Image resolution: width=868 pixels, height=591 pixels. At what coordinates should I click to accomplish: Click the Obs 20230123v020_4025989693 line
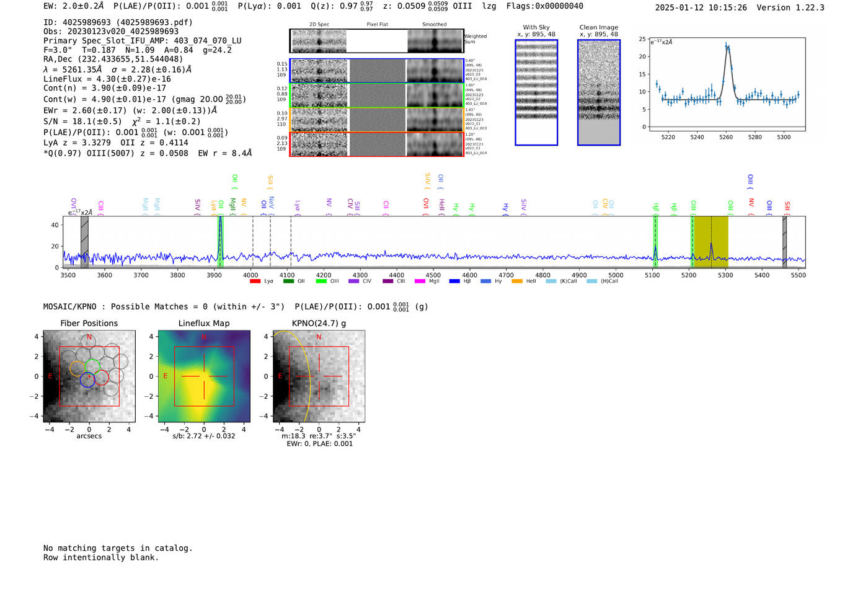[111, 32]
